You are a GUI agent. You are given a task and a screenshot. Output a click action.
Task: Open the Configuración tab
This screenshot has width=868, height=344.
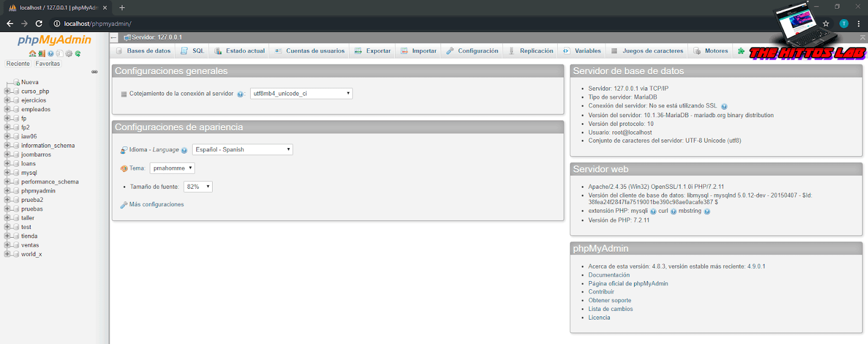coord(473,51)
